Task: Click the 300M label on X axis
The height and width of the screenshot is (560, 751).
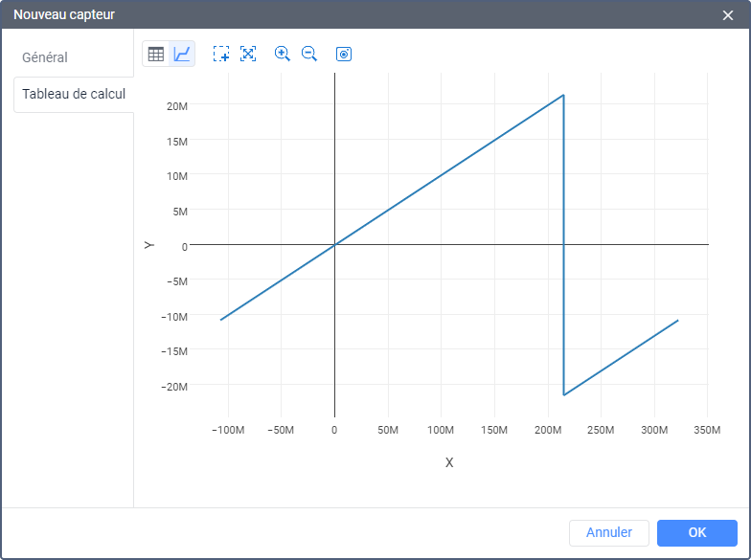Action: pos(654,430)
